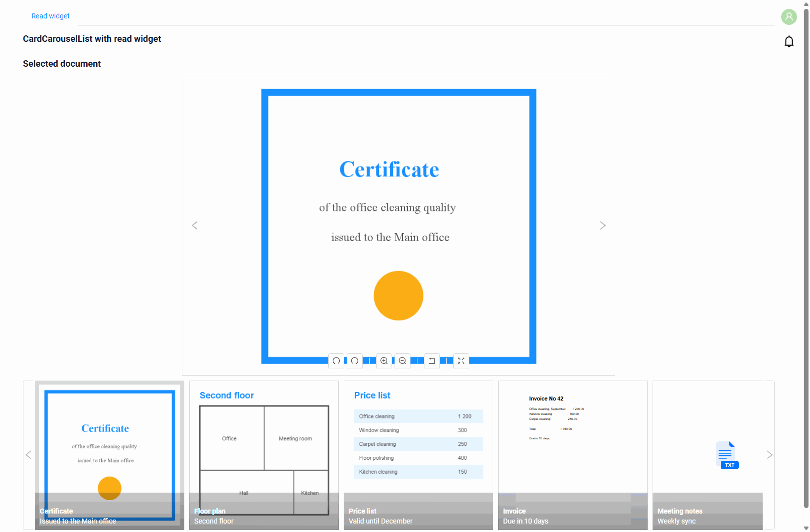Open the document in fullscreen mode

[461, 361]
